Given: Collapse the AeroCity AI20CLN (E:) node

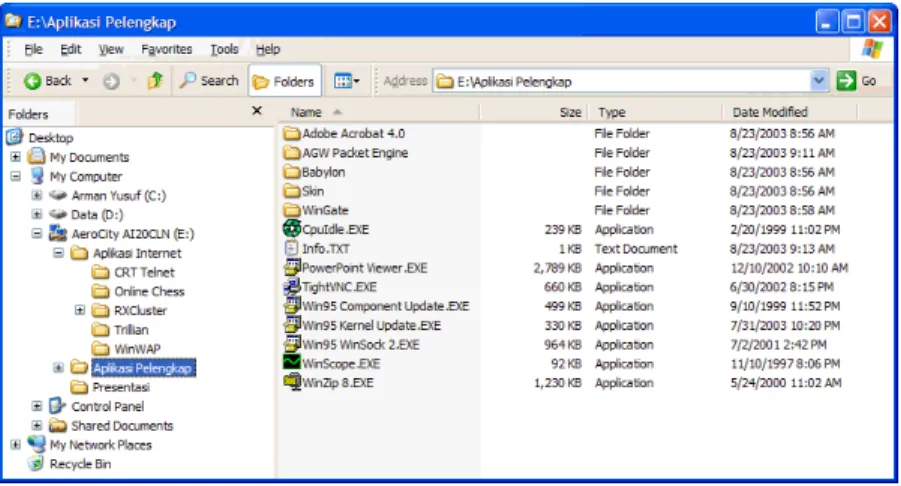Looking at the screenshot, I should point(37,234).
